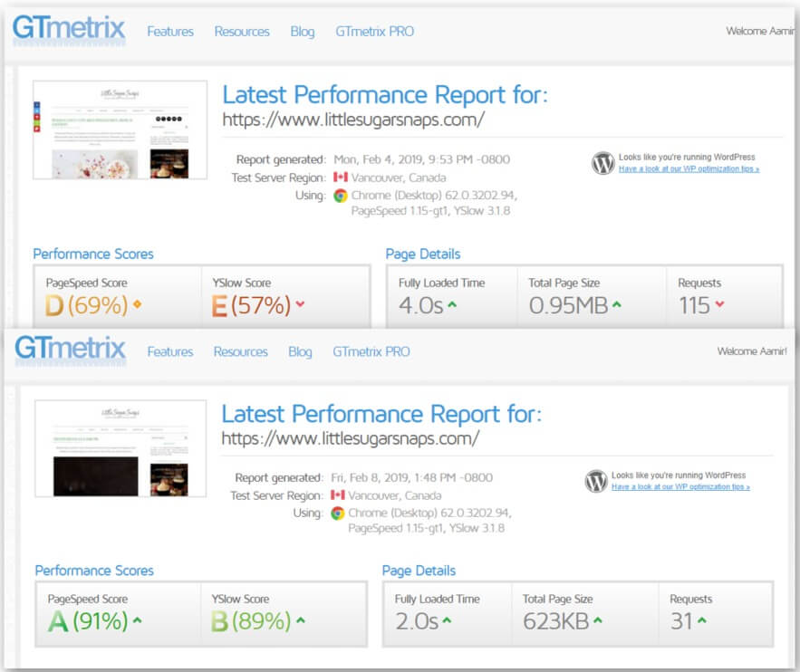The width and height of the screenshot is (800, 672).
Task: Open GTmetrix PRO in the upper report's navigation
Action: 374,32
